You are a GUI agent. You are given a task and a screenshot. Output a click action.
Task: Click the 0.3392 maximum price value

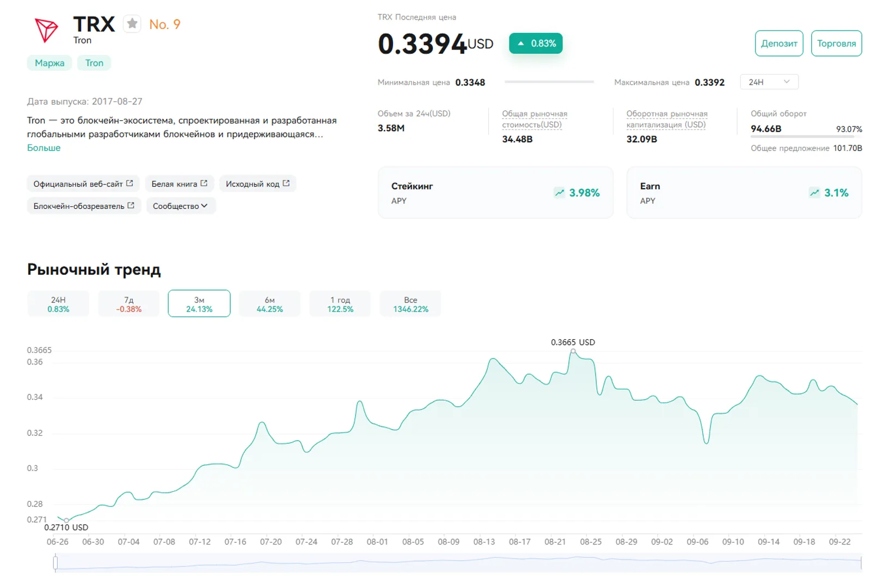click(x=709, y=83)
